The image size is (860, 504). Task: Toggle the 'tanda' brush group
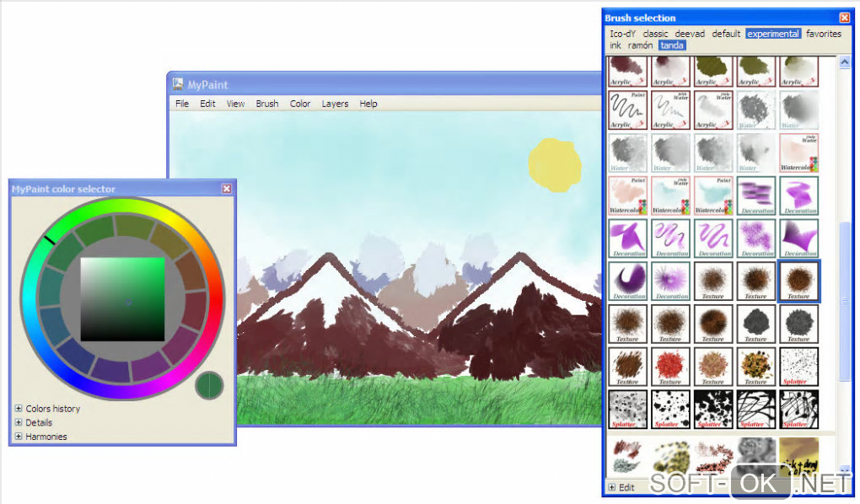coord(672,46)
